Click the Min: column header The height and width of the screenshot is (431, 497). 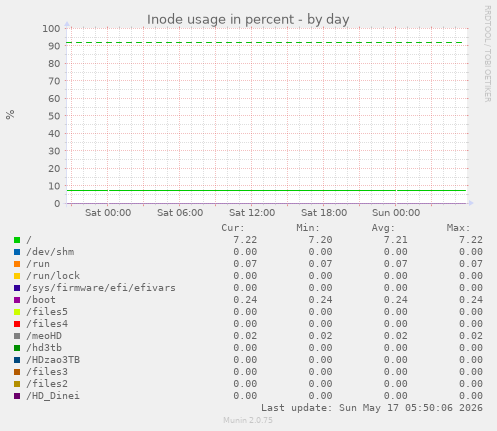tap(308, 228)
